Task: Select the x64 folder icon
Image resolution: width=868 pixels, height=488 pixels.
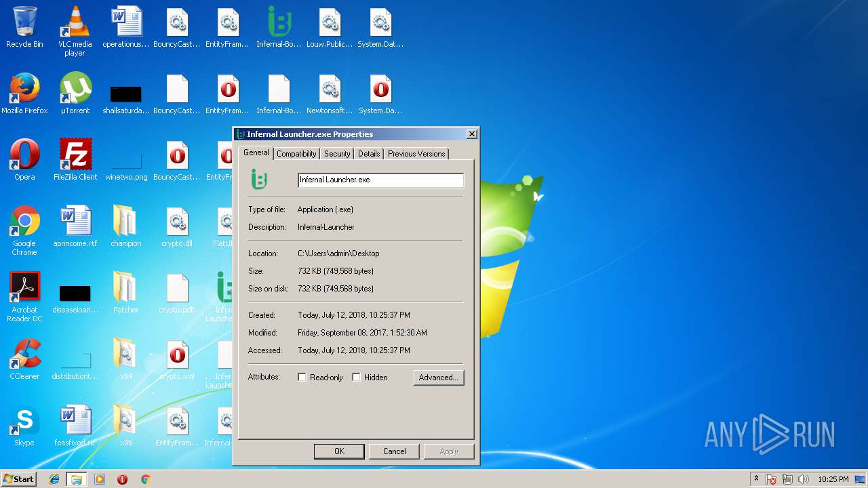Action: pos(126,359)
